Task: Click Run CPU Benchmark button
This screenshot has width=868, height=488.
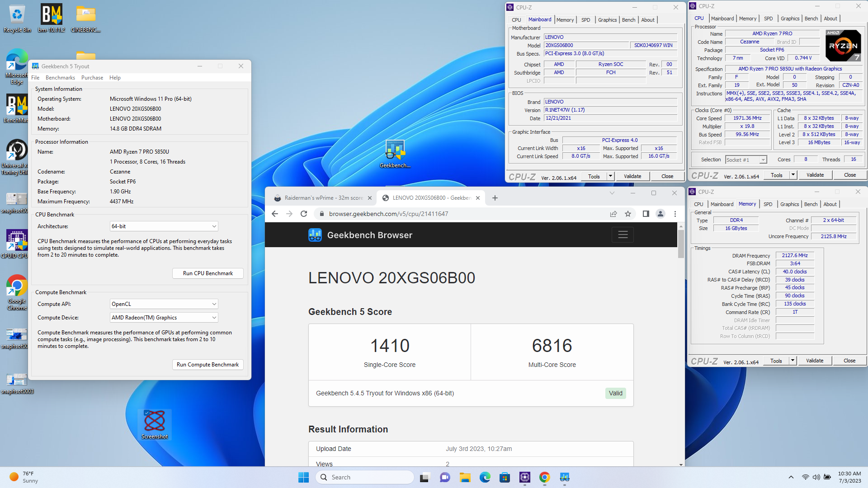Action: [x=208, y=273]
